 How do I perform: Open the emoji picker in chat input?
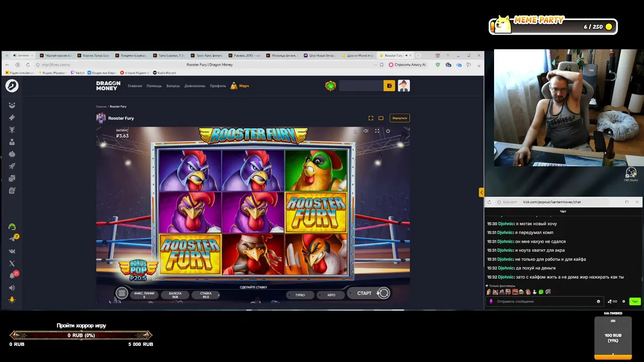(x=598, y=302)
